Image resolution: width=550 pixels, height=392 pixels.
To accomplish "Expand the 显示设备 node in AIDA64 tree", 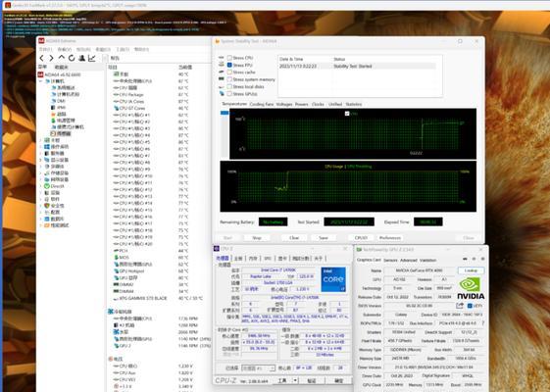I will coord(41,160).
